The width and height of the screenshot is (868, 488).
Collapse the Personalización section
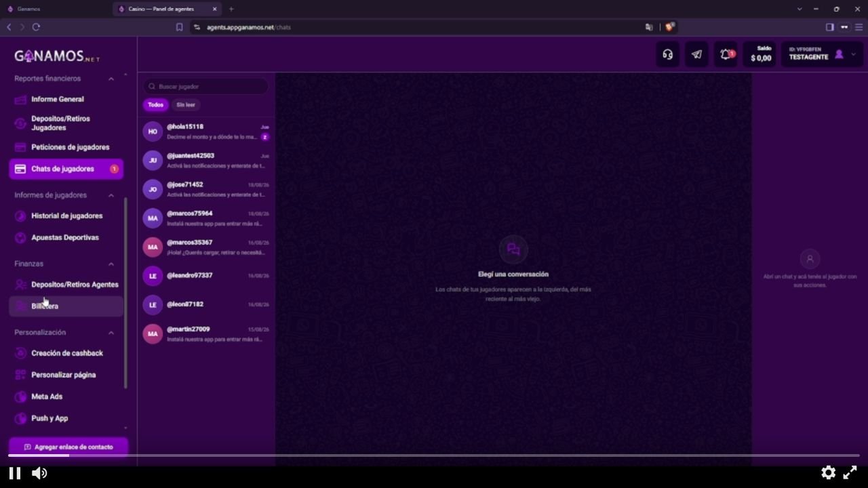point(111,333)
